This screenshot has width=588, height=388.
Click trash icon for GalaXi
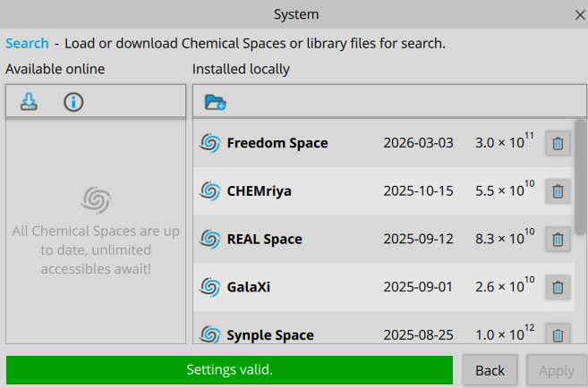[558, 287]
